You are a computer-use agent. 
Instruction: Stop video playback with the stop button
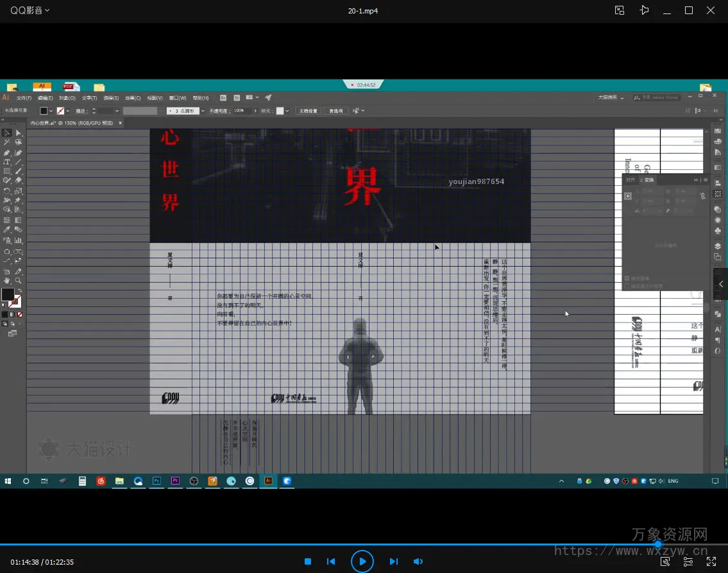(308, 561)
